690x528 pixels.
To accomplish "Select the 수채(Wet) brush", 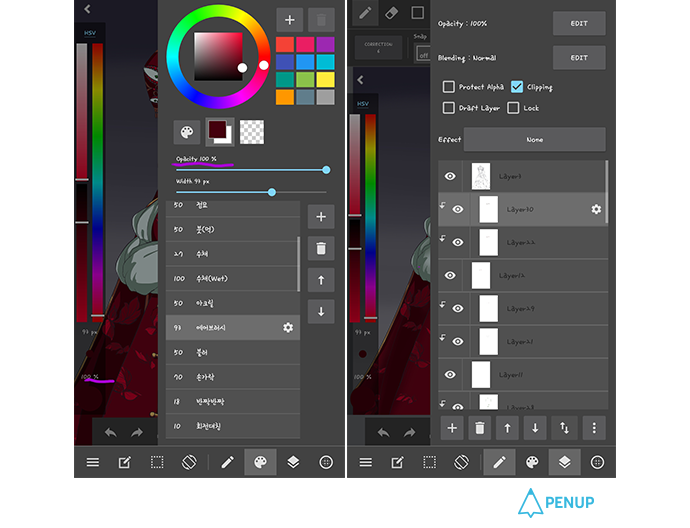I will [x=232, y=278].
